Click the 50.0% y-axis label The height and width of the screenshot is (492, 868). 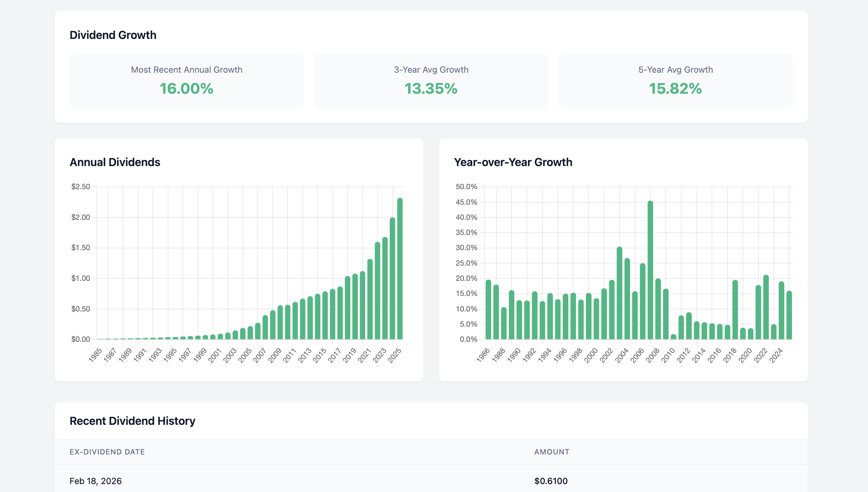click(466, 187)
